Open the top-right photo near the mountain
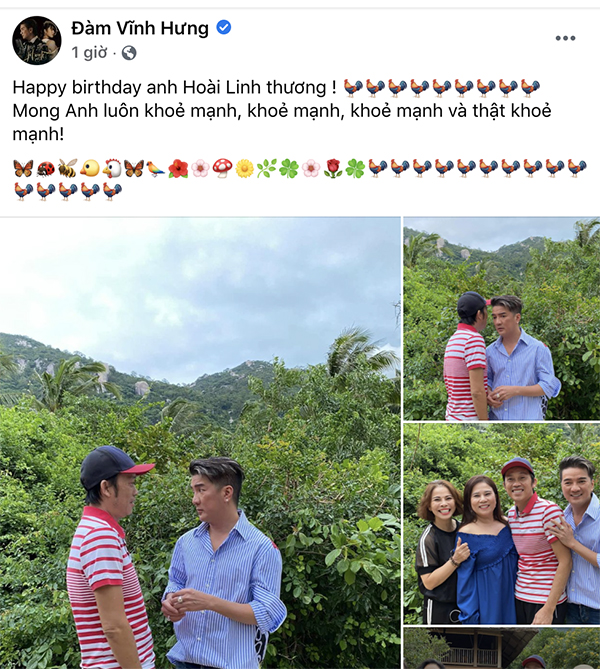The height and width of the screenshot is (669, 600). [x=502, y=319]
